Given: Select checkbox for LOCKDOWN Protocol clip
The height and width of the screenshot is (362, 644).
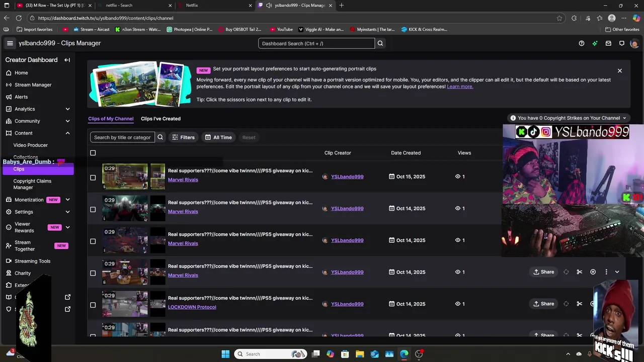Looking at the screenshot, I should tap(93, 305).
